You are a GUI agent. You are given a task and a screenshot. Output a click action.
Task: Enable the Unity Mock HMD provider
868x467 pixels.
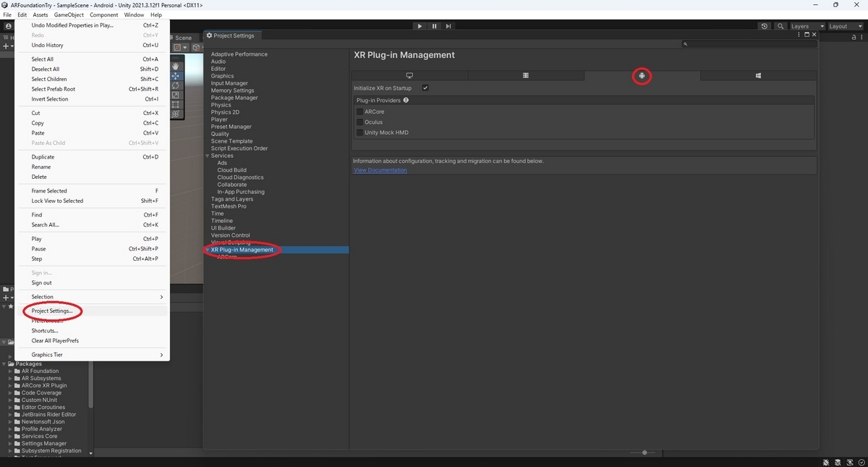(359, 132)
